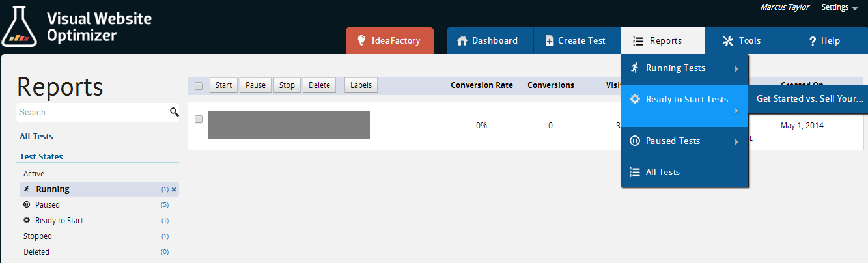Select the Stopped filter in sidebar
The image size is (868, 263).
[38, 236]
